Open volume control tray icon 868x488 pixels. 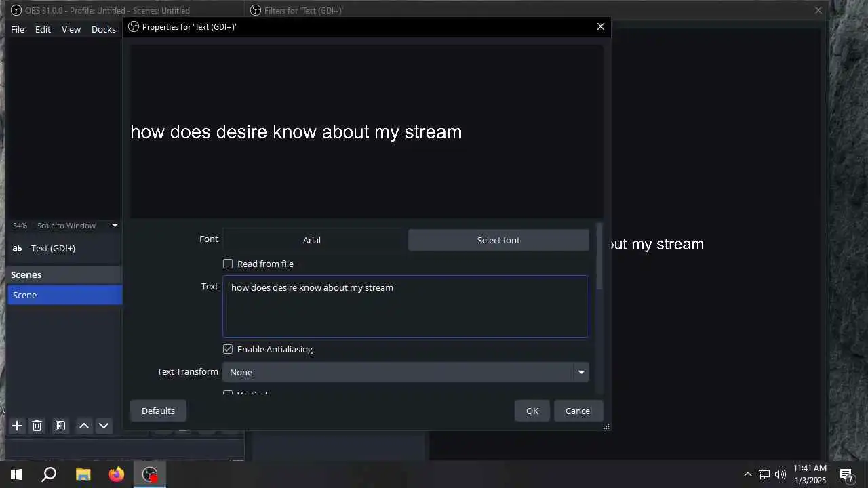pyautogui.click(x=781, y=474)
